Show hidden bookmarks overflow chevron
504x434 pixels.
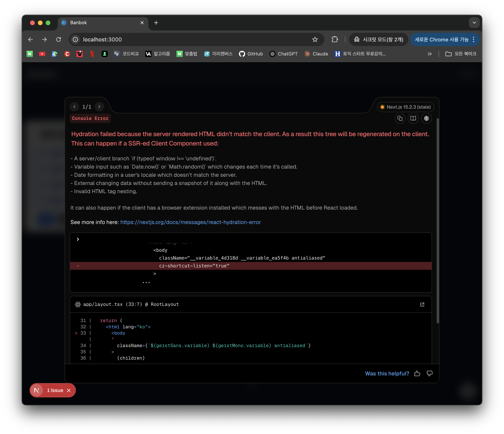pos(430,54)
